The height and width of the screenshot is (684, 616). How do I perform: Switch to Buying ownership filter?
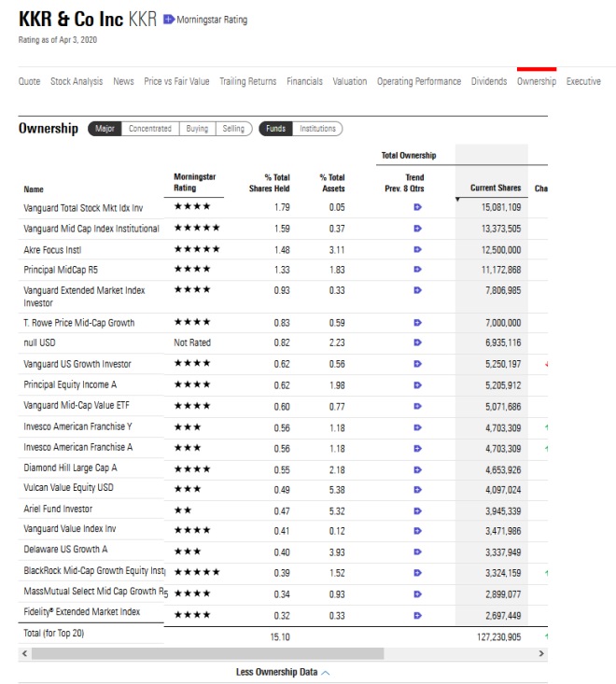[x=197, y=129]
